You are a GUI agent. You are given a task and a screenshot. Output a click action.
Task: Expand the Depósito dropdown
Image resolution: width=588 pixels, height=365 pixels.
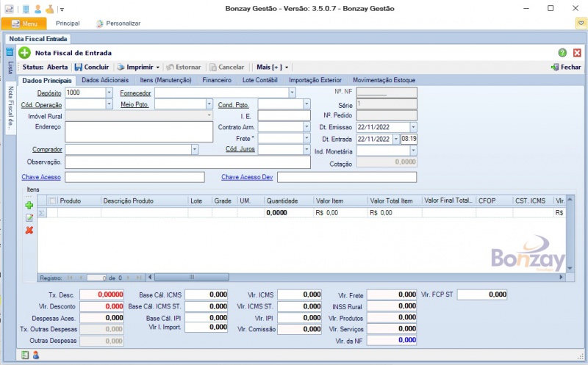pos(110,93)
